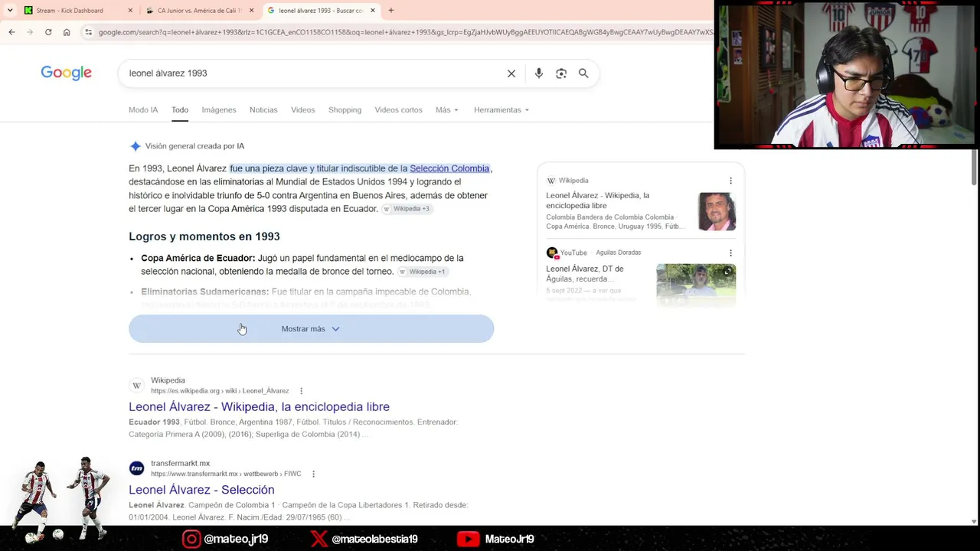The image size is (980, 551).
Task: Open the Wikipedia +1 sources chip
Action: coord(422,272)
